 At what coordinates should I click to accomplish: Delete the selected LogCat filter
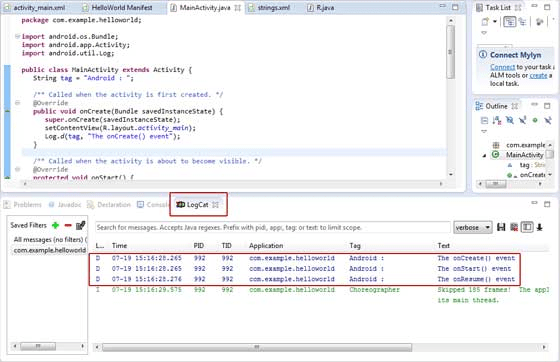68,225
